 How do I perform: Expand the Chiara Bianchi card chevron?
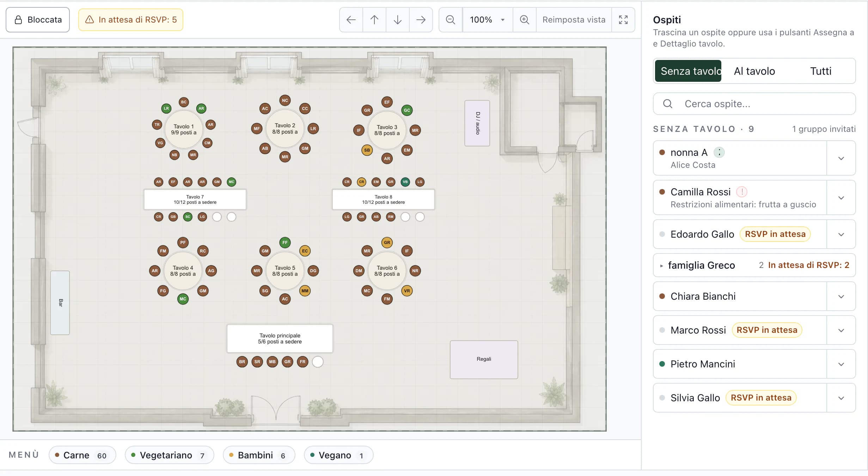[841, 297]
